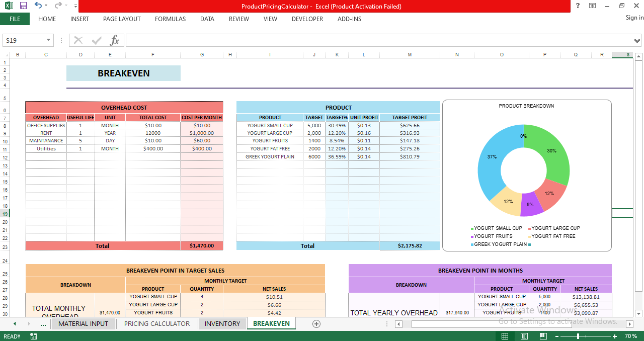Click the 36.59% target percent cell
Screen dimensions: 644x341
click(337, 156)
